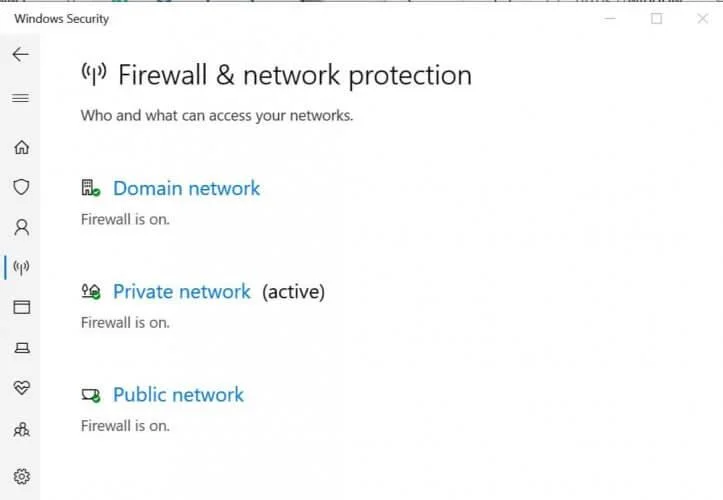Screen dimensions: 723x500
Task: Open Settings gear icon in sidebar
Action: click(21, 476)
